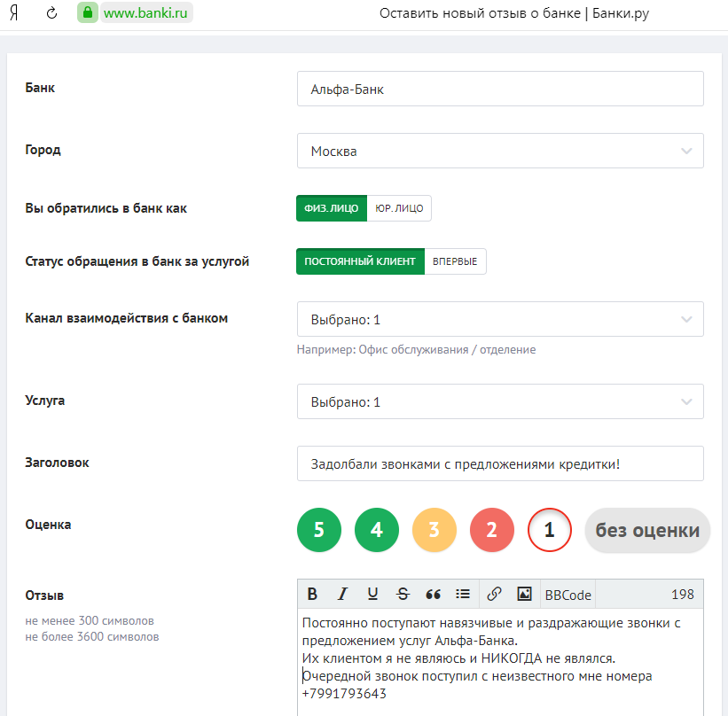The width and height of the screenshot is (728, 716).
Task: Click the secure connection lock icon
Action: click(x=87, y=13)
